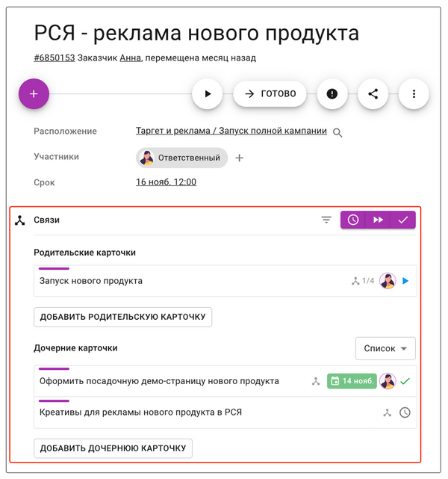The image size is (448, 479).
Task: Toggle the done checkmark filter
Action: (x=403, y=220)
